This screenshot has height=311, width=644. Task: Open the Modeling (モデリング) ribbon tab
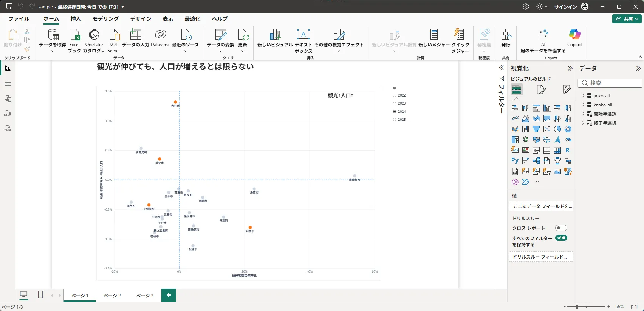click(105, 19)
